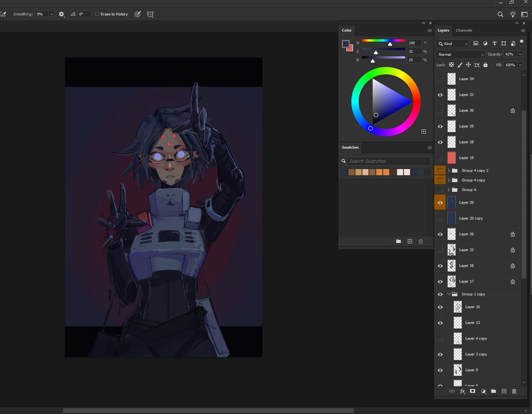
Task: Expand Group 4 copy folder
Action: click(x=449, y=180)
